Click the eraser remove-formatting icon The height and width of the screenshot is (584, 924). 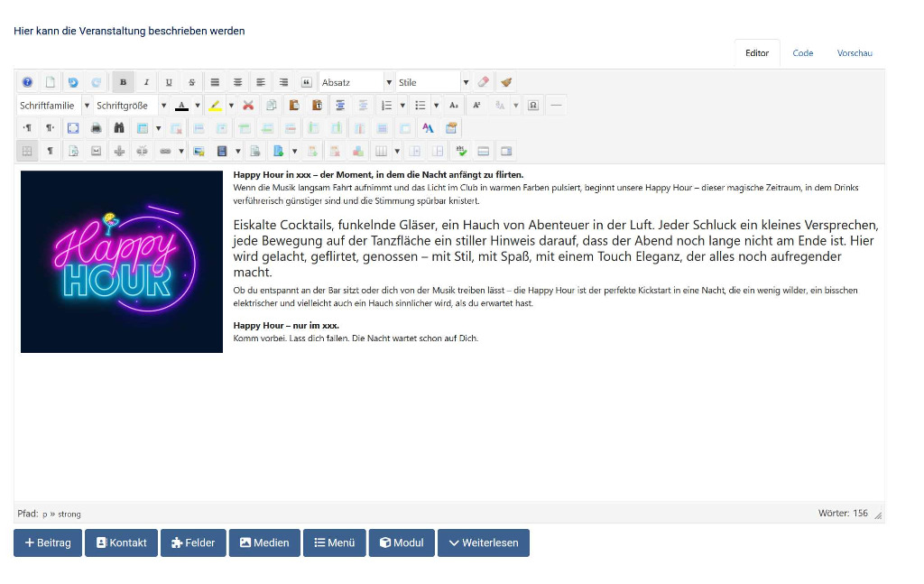click(x=483, y=82)
